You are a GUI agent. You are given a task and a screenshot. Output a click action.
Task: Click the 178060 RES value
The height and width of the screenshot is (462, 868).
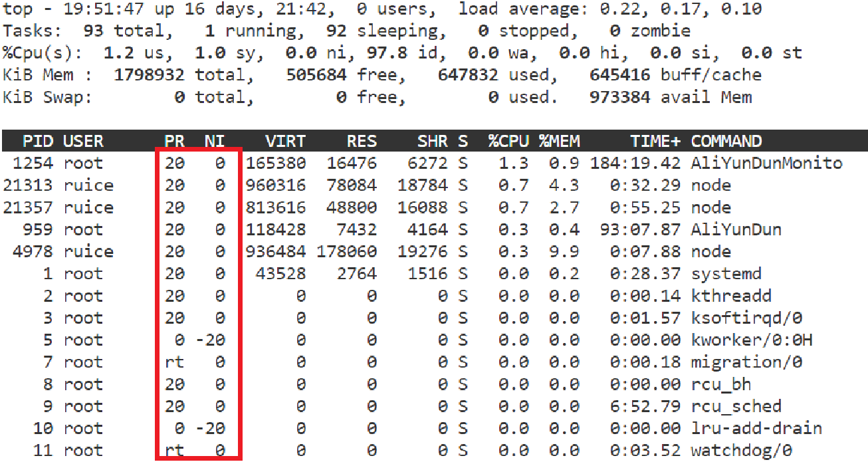[347, 252]
